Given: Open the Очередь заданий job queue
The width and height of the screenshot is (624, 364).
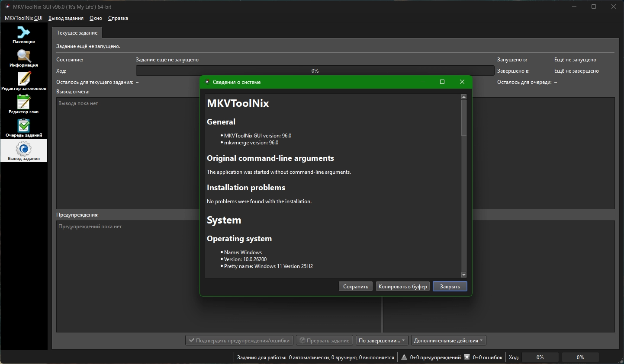Looking at the screenshot, I should [24, 128].
